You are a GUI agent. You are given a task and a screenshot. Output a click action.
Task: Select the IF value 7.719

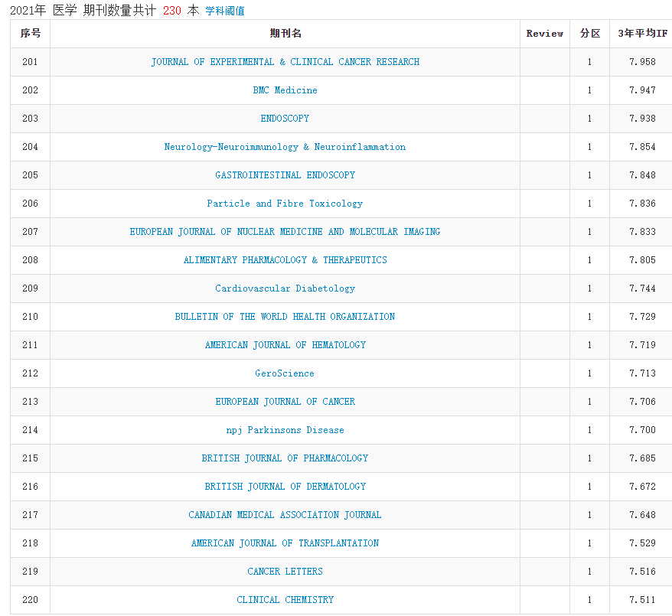coord(642,344)
